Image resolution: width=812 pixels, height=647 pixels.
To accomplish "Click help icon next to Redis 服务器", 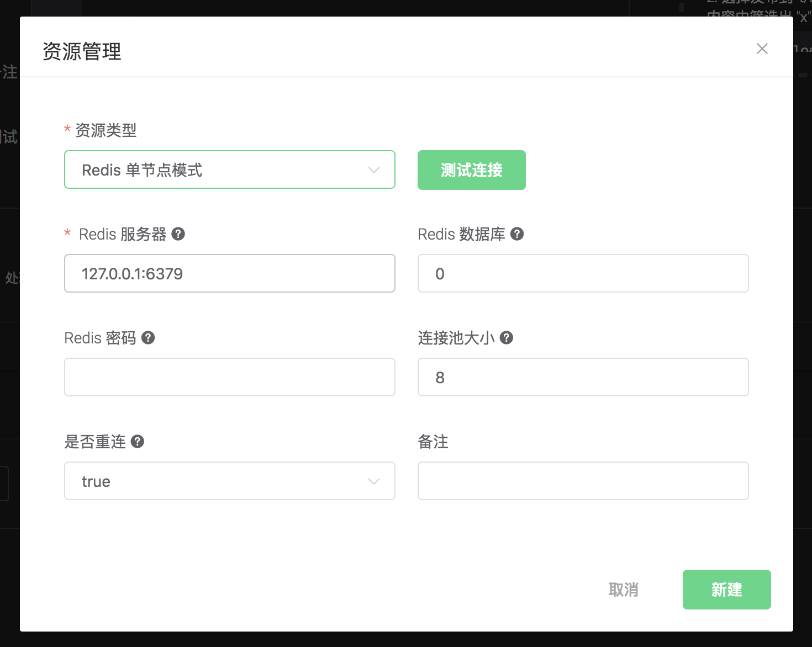I will (x=178, y=234).
